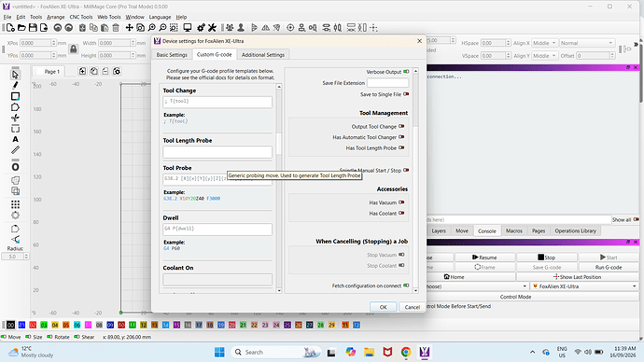This screenshot has width=644, height=362.
Task: Select the red 02 layer color swatch
Action: (x=33, y=325)
